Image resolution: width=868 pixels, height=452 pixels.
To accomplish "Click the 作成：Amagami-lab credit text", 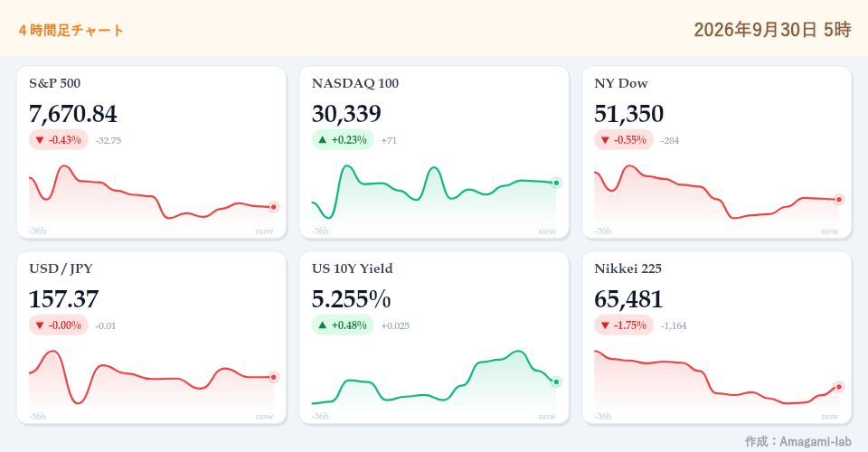I will 797,441.
